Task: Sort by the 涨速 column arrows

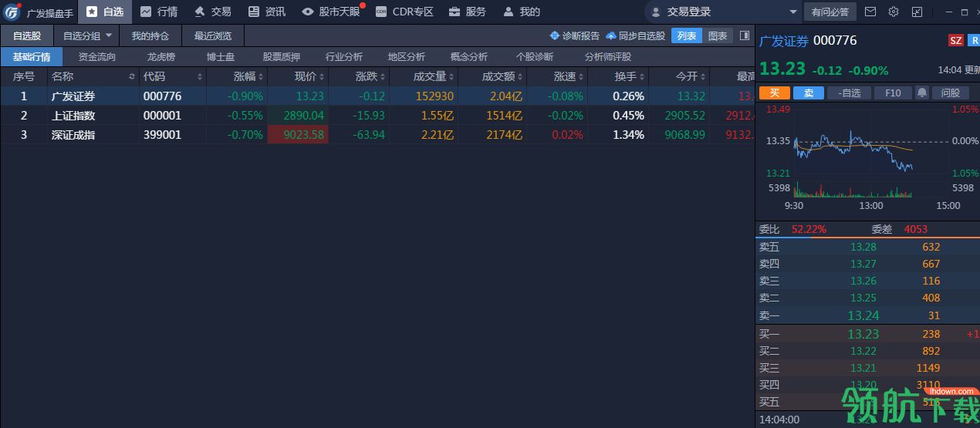Action: pyautogui.click(x=581, y=77)
